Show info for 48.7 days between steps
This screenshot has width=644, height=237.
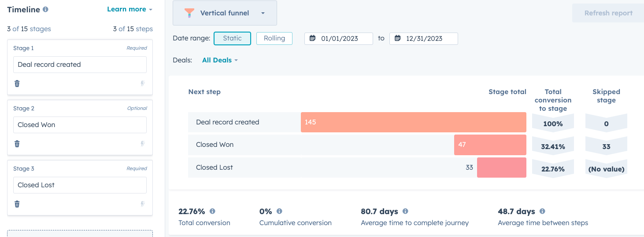point(542,211)
